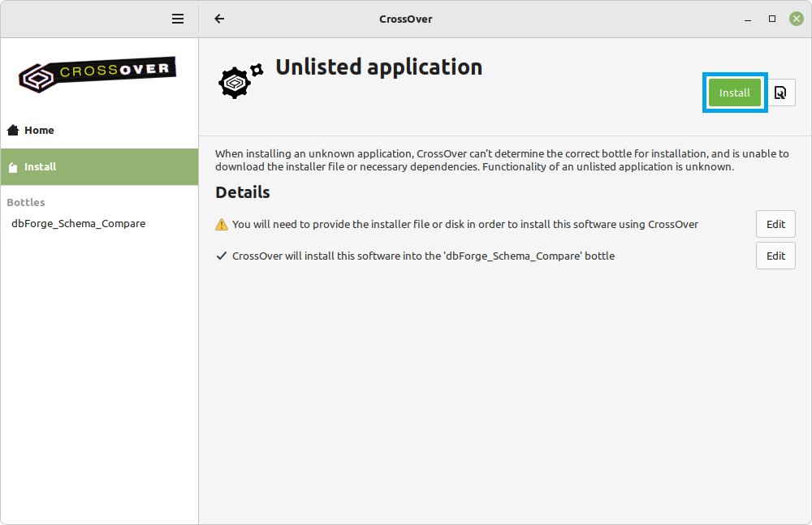Open the hamburger menu
This screenshot has height=525, width=812.
pos(178,19)
